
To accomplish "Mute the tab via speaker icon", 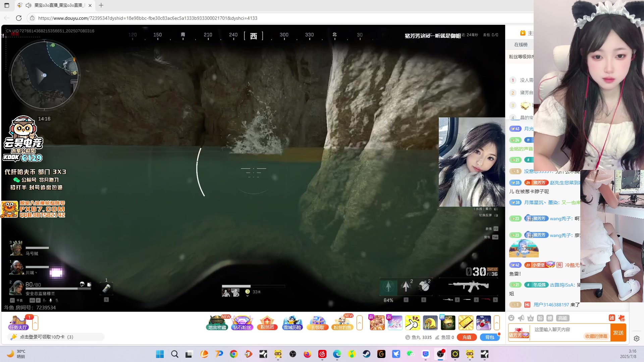I will coord(28,5).
